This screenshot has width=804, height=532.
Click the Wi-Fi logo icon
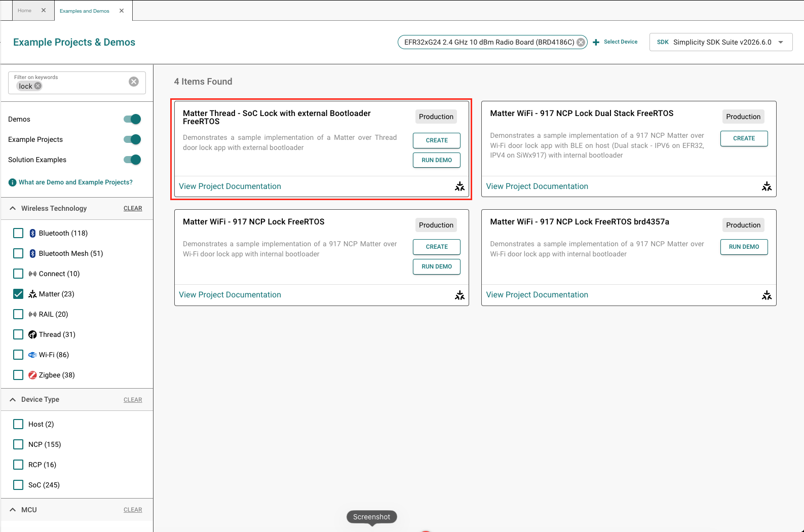click(x=32, y=355)
